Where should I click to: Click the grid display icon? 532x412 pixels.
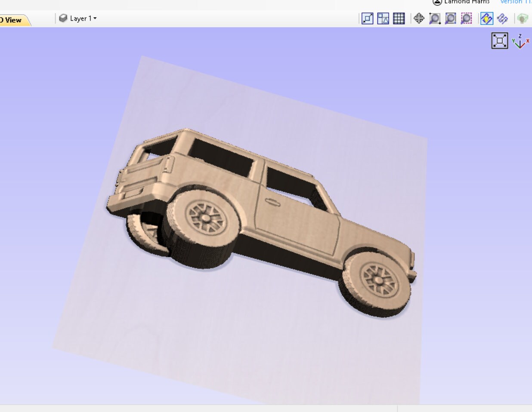pos(399,18)
